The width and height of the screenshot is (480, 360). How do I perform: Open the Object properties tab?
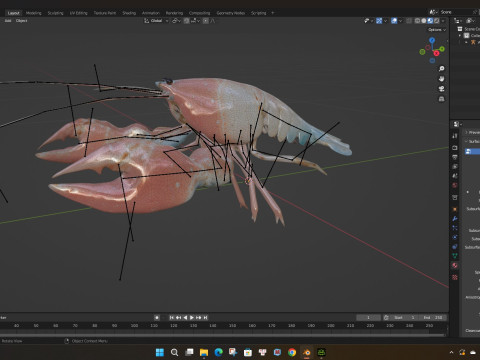pos(455,209)
